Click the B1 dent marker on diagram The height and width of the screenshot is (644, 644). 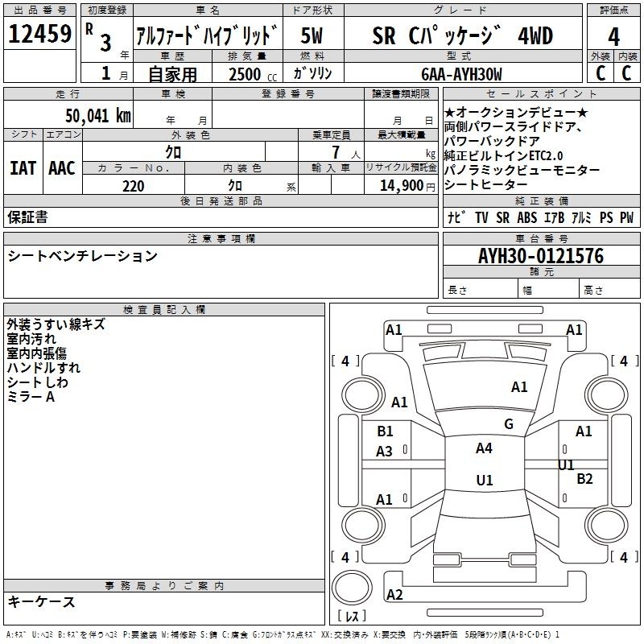point(386,431)
